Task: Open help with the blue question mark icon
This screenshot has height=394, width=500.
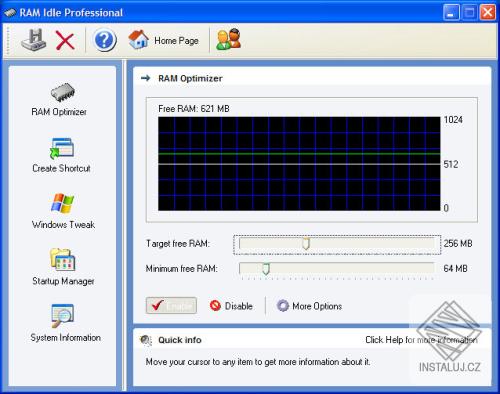Action: [x=104, y=40]
